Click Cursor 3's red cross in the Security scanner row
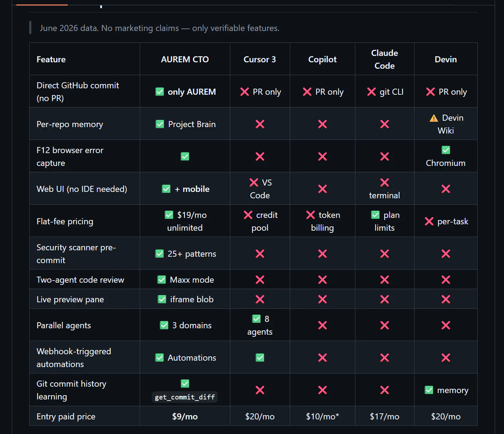504x434 pixels. [260, 254]
